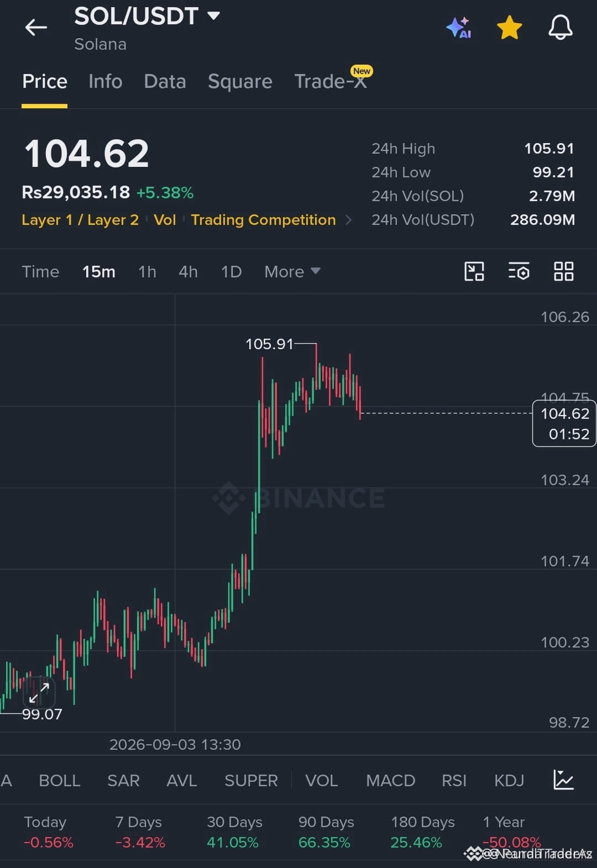Open the More timeframes dropdown
Image resolution: width=597 pixels, height=868 pixels.
click(292, 271)
